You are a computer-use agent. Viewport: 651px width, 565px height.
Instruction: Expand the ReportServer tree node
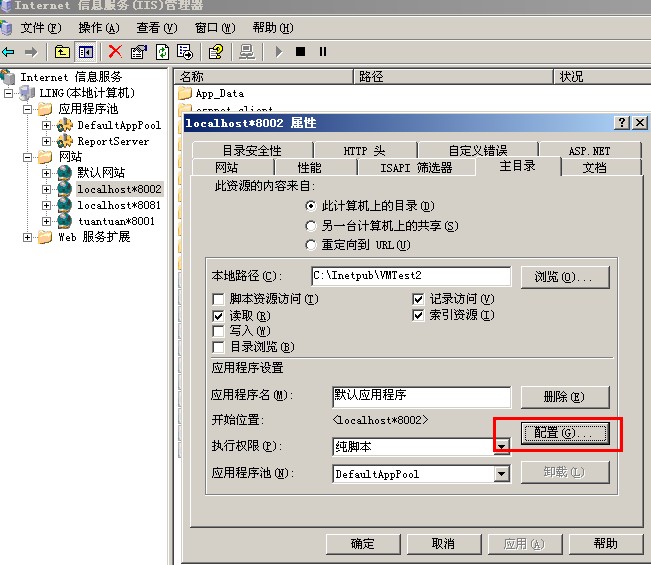click(46, 141)
